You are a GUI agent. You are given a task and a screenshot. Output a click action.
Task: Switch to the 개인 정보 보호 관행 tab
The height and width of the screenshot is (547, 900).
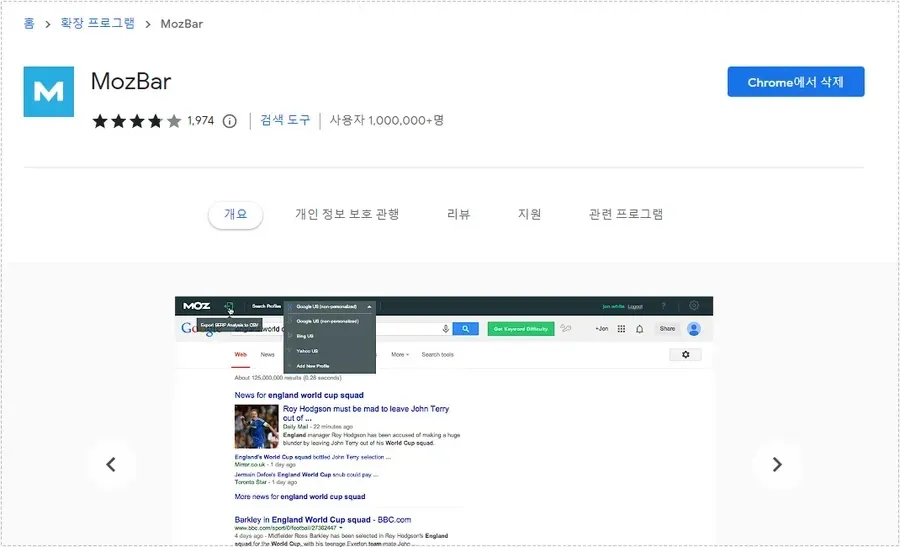pyautogui.click(x=347, y=215)
